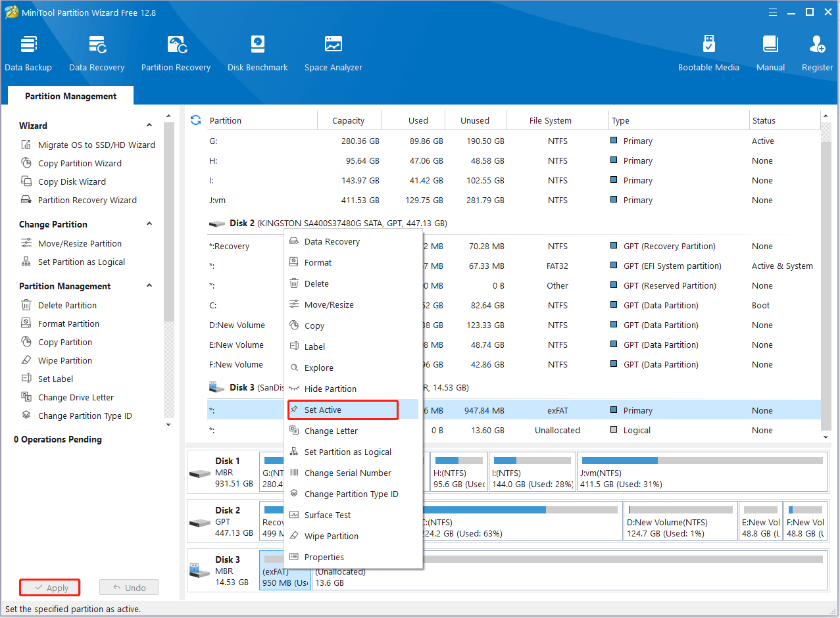Screen dimensions: 840x618
Task: Select the Unallocated 13.6 GB block
Action: click(569, 571)
